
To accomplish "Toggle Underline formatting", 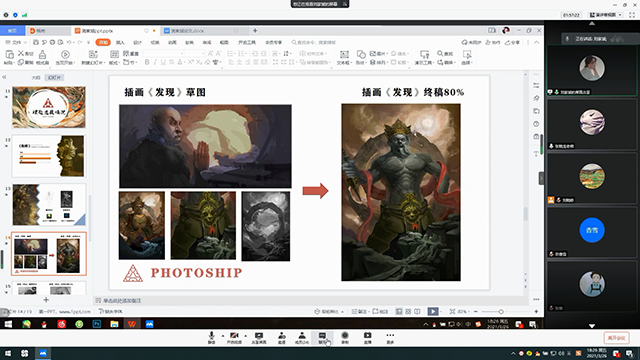I will click(163, 62).
